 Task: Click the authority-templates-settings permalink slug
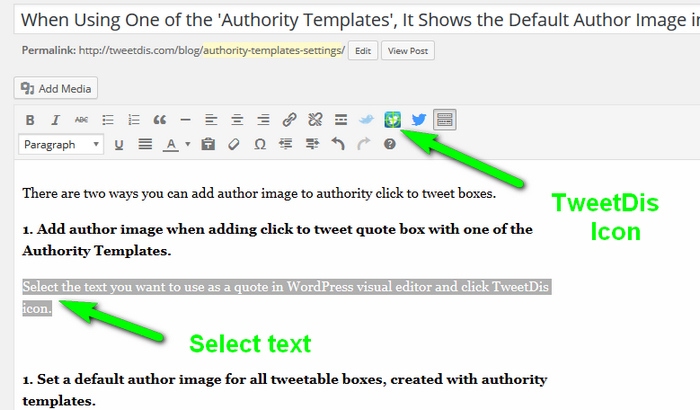(274, 50)
